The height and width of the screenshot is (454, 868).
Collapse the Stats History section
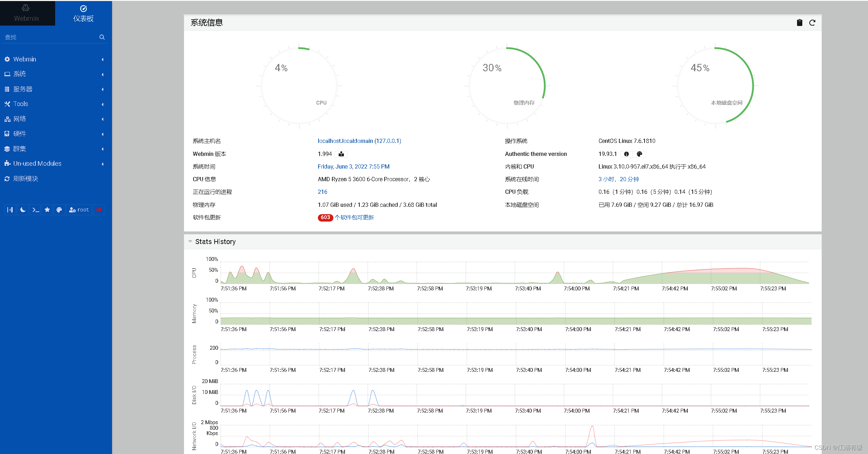point(190,242)
